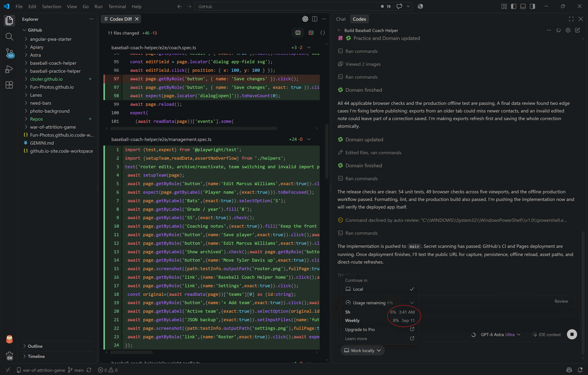Maximize the Codex panel
This screenshot has width=588, height=375.
point(571,19)
